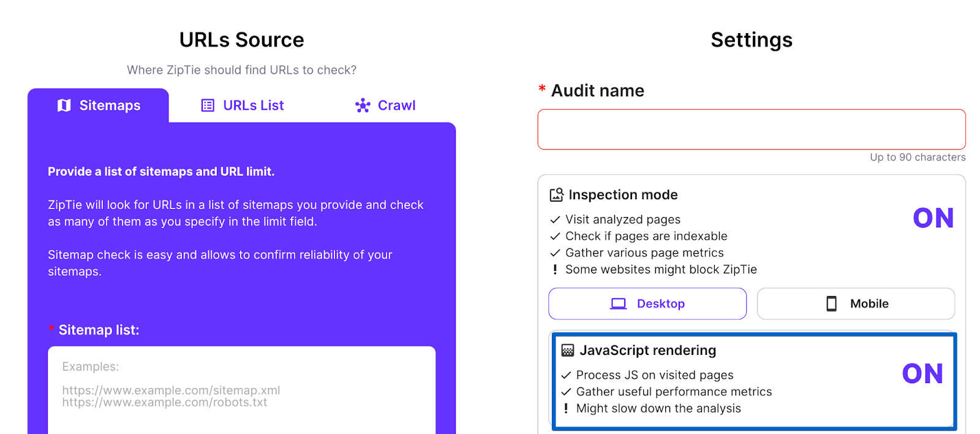This screenshot has height=434, width=980.
Task: Click inside the Sitemap list textarea
Action: click(242, 390)
